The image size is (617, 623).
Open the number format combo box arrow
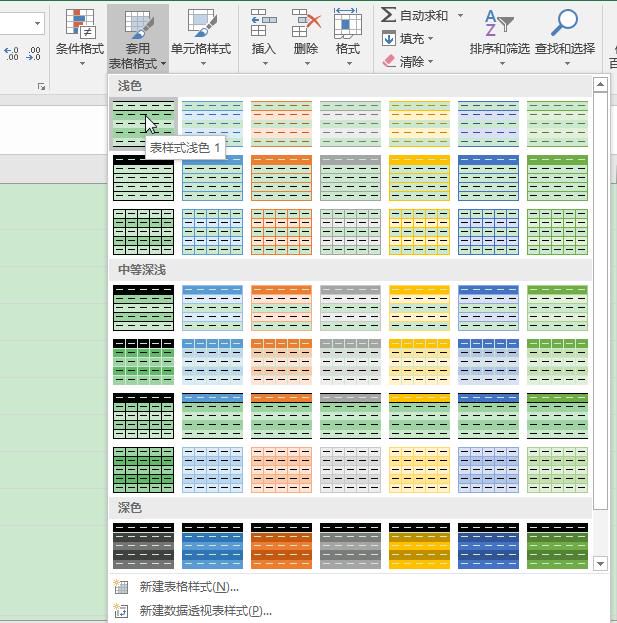(x=37, y=23)
